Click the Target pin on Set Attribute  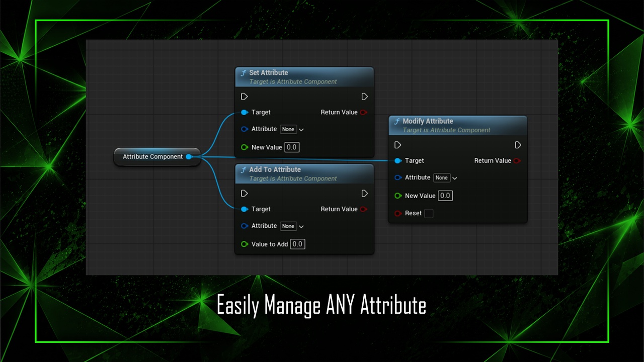245,112
